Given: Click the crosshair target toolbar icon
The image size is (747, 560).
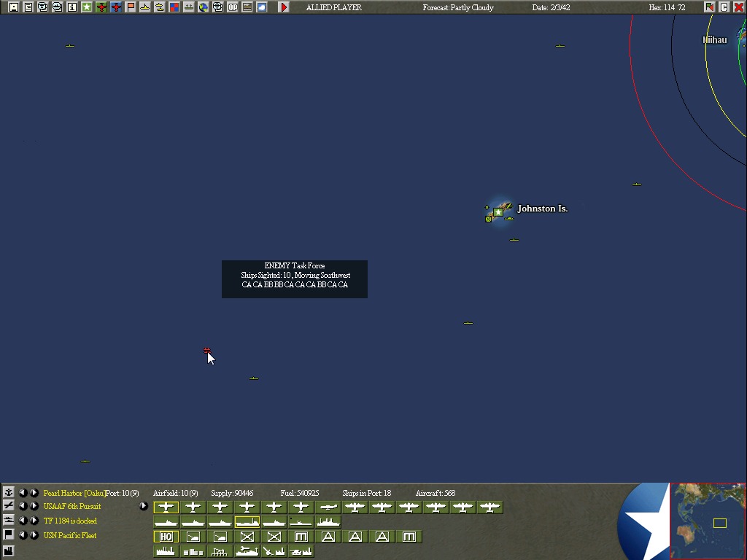Looking at the screenshot, I should point(217,7).
